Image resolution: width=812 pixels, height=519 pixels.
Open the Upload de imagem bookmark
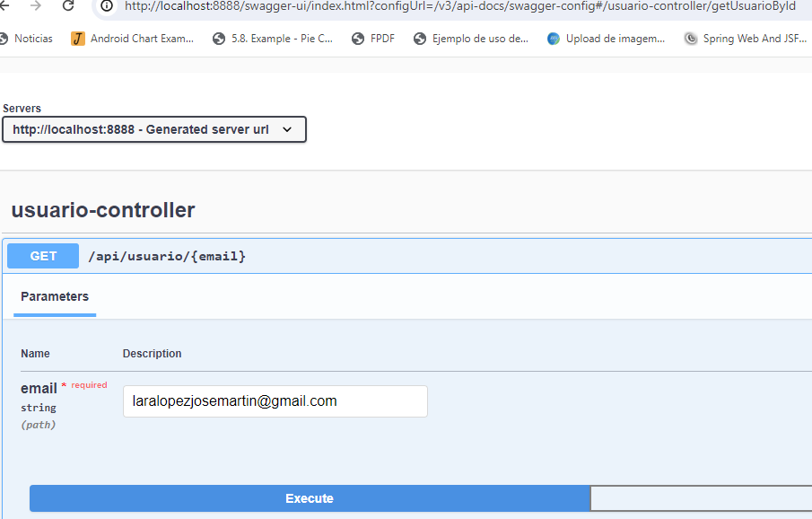pos(607,39)
